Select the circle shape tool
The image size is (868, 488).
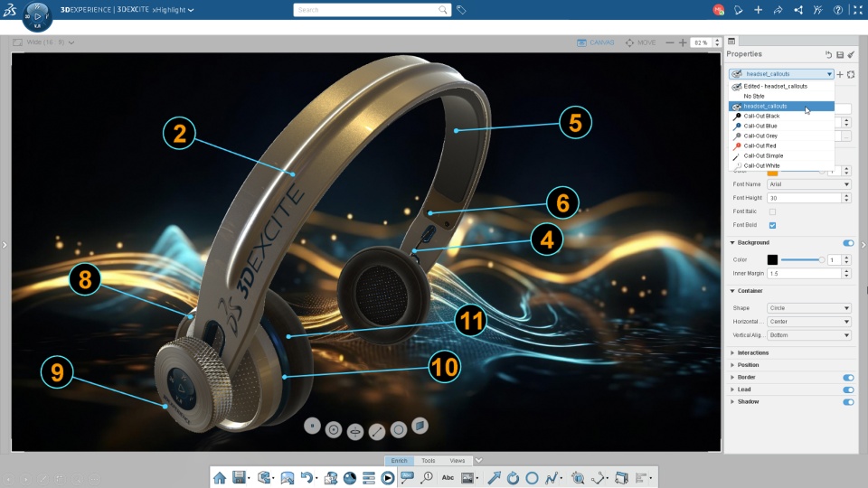click(x=532, y=477)
